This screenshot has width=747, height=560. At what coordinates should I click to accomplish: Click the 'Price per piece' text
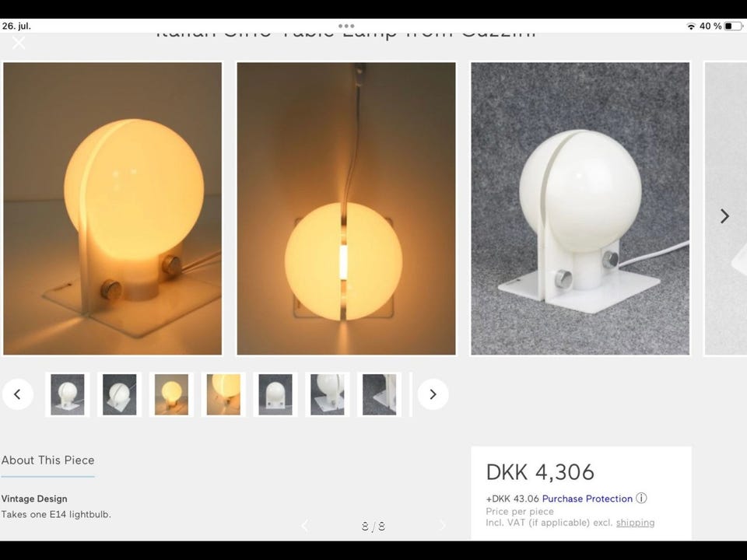520,512
